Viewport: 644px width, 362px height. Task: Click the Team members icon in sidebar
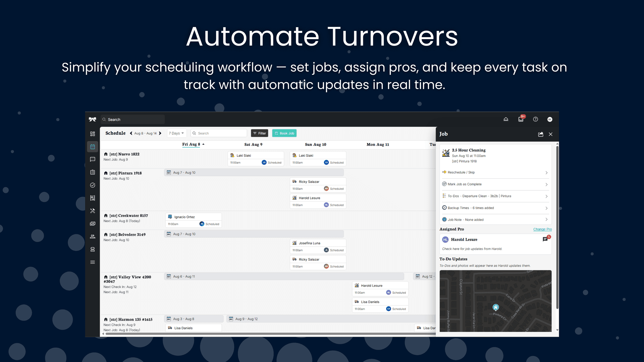[93, 236]
